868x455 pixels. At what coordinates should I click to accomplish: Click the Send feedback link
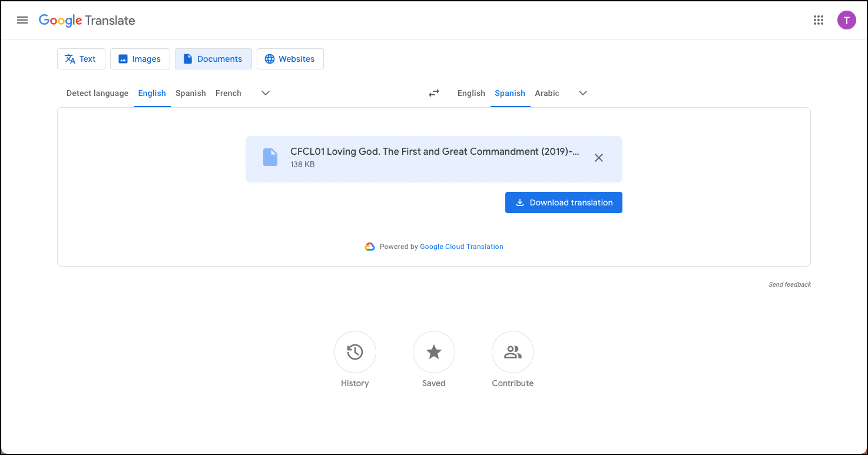click(790, 284)
